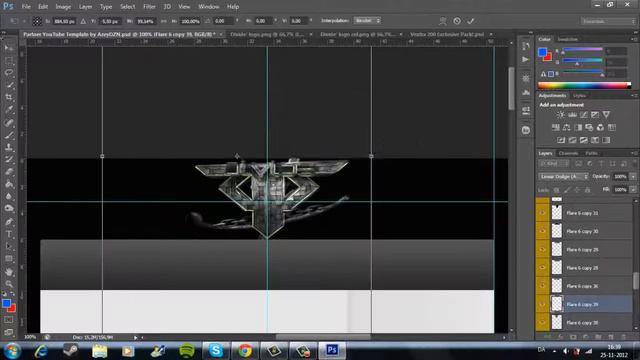Toggle lock position in Layers panel
Viewport: 640px width, 360px height.
coord(577,190)
